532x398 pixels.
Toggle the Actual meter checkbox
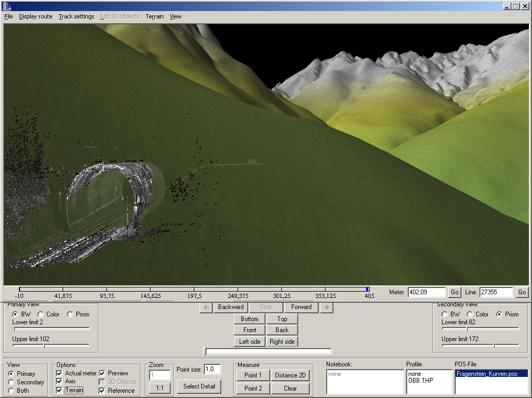tap(60, 373)
